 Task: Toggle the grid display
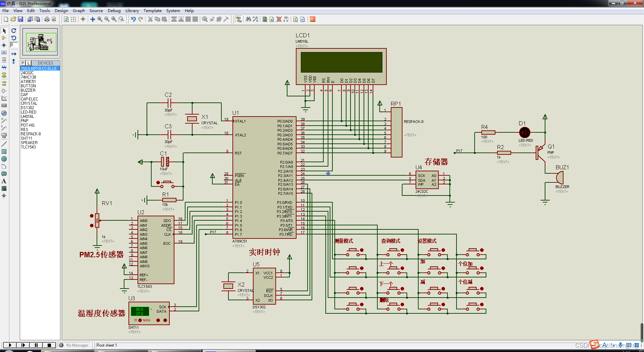pos(73,19)
